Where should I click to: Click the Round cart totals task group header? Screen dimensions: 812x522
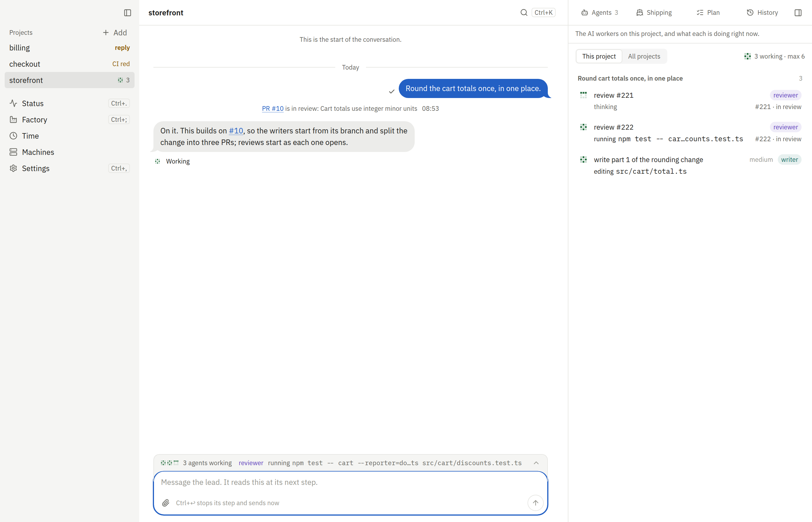tap(690, 78)
